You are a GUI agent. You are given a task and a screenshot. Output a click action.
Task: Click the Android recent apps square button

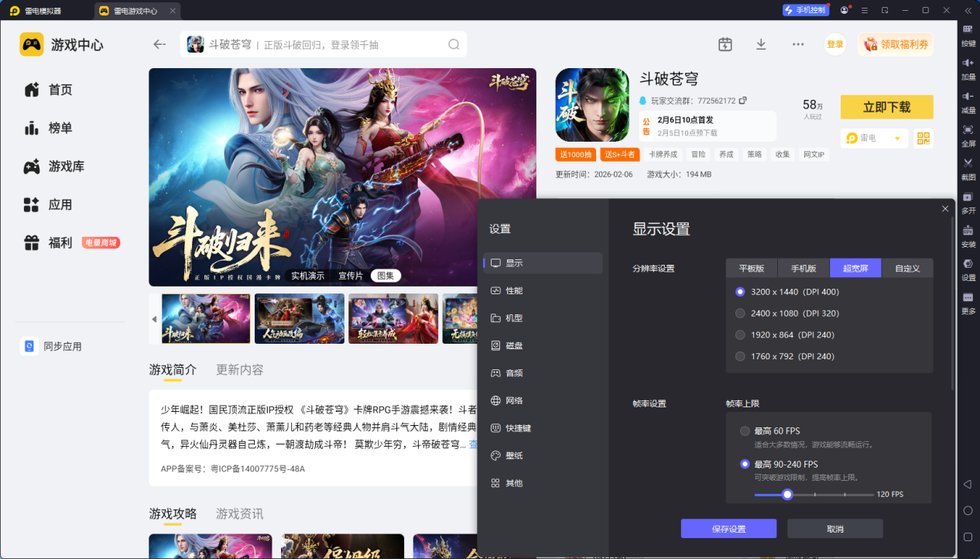pyautogui.click(x=968, y=537)
